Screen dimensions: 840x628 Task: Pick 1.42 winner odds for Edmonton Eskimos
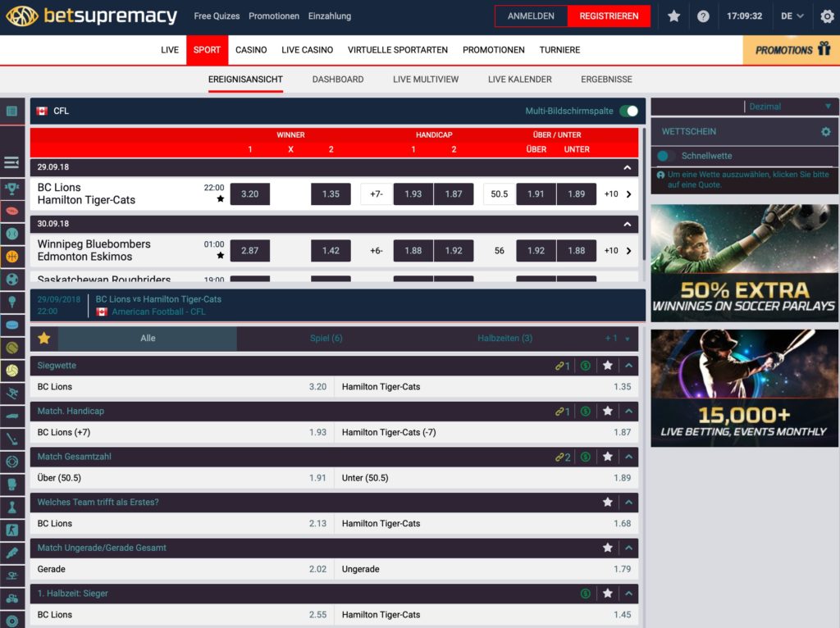[x=331, y=251]
